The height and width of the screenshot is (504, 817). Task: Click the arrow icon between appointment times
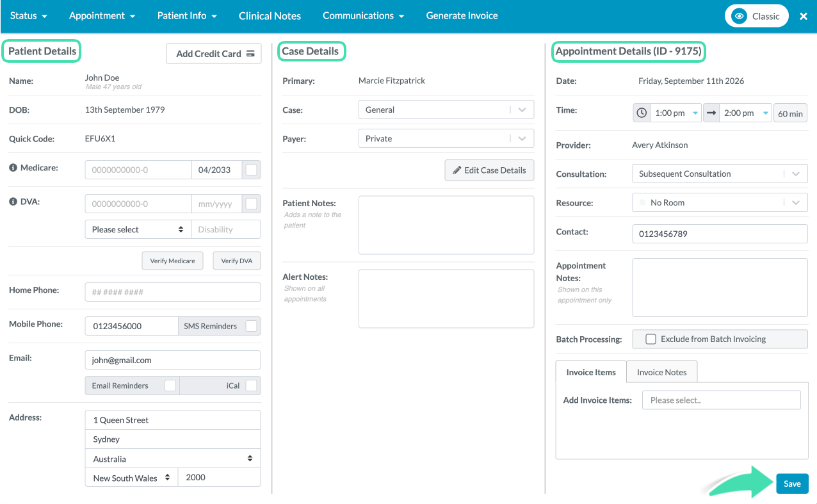[711, 113]
